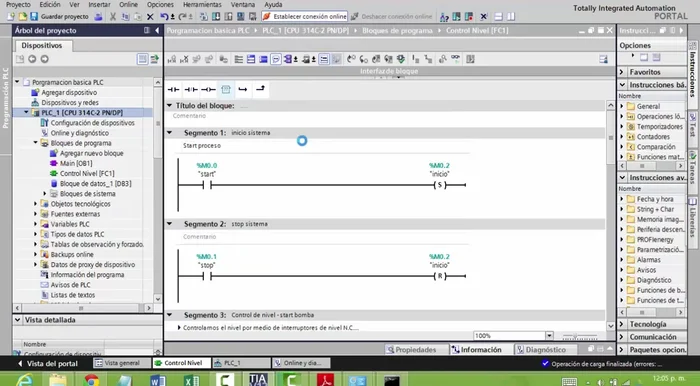Click the close branch icon in favorites bar
The width and height of the screenshot is (700, 386).
[x=260, y=89]
